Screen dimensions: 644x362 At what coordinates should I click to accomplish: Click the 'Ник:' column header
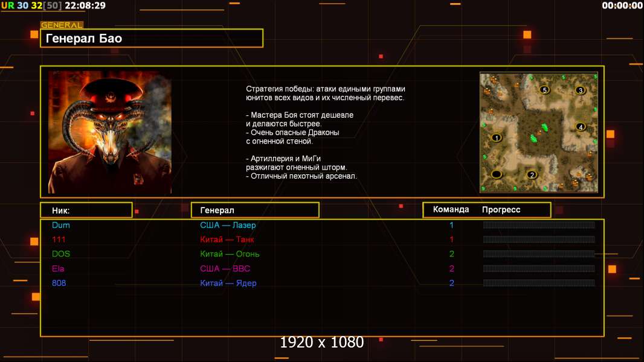click(x=86, y=210)
